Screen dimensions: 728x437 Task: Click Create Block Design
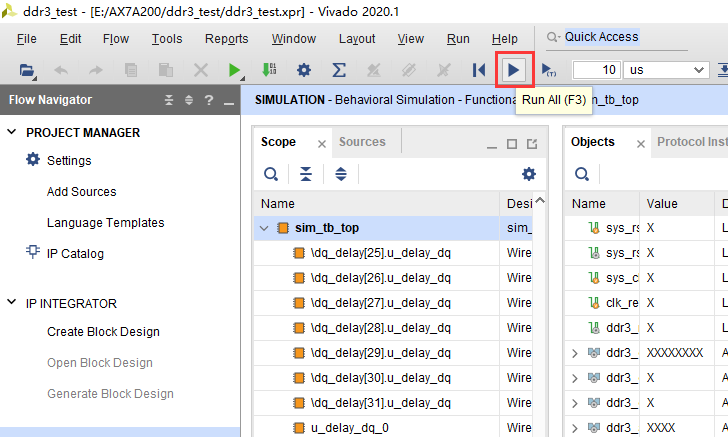click(x=103, y=332)
